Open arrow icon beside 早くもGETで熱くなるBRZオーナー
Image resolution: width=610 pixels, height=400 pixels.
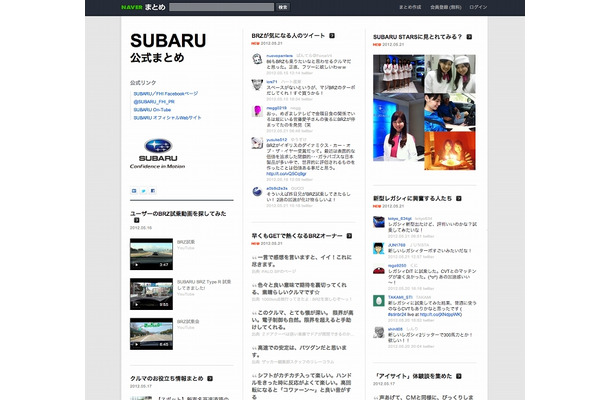[x=349, y=236]
